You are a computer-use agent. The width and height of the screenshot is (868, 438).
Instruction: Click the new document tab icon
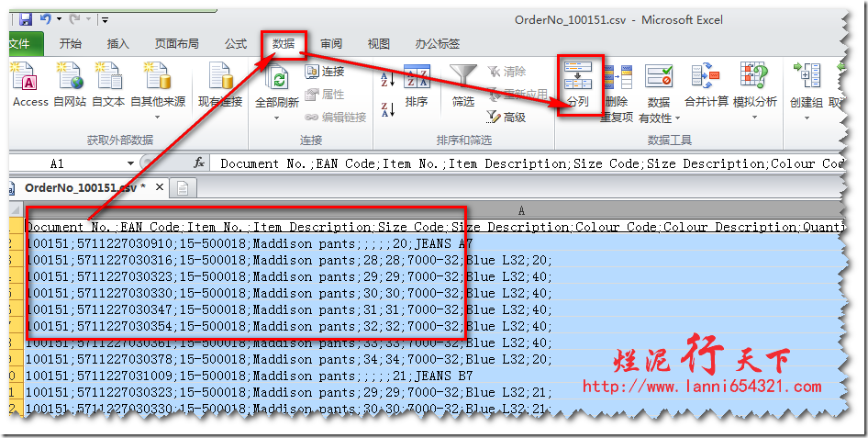click(183, 189)
